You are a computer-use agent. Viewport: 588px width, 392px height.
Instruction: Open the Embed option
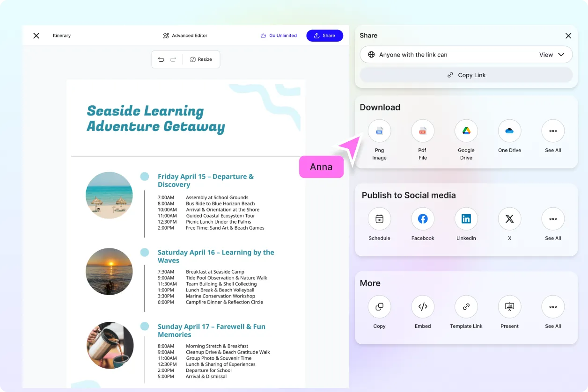tap(423, 306)
